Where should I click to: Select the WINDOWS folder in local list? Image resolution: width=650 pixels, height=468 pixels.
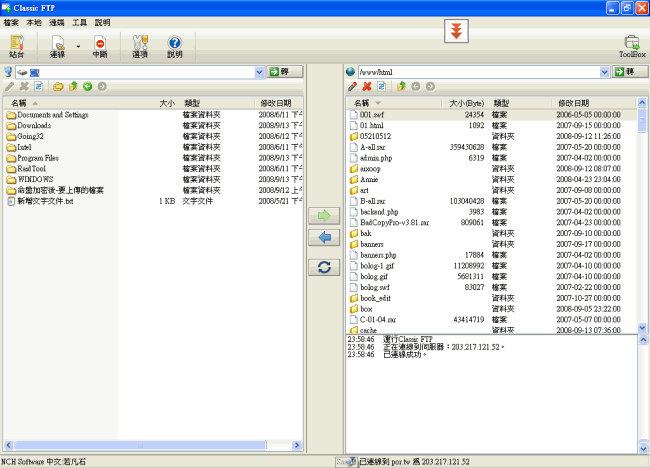click(36, 179)
